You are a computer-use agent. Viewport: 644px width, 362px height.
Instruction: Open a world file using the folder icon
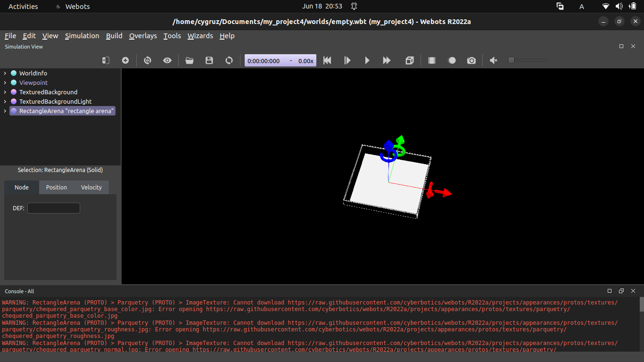pyautogui.click(x=190, y=60)
